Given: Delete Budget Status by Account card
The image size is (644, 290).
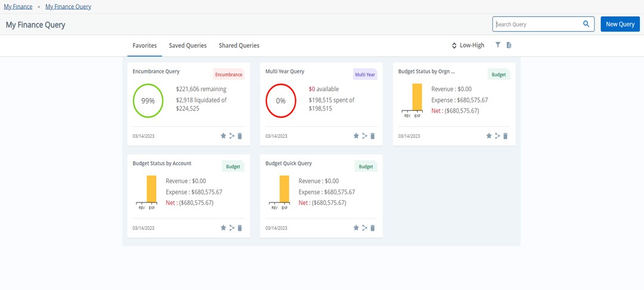Looking at the screenshot, I should (240, 228).
